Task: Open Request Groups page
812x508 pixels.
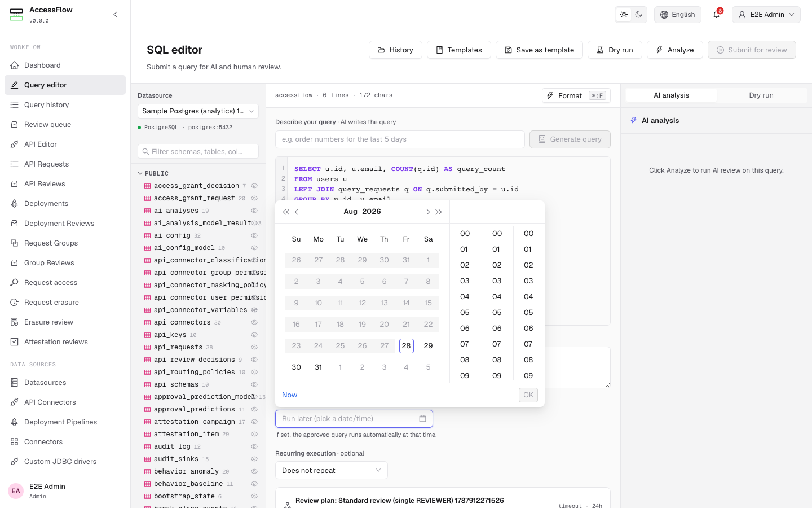Action: tap(65, 243)
